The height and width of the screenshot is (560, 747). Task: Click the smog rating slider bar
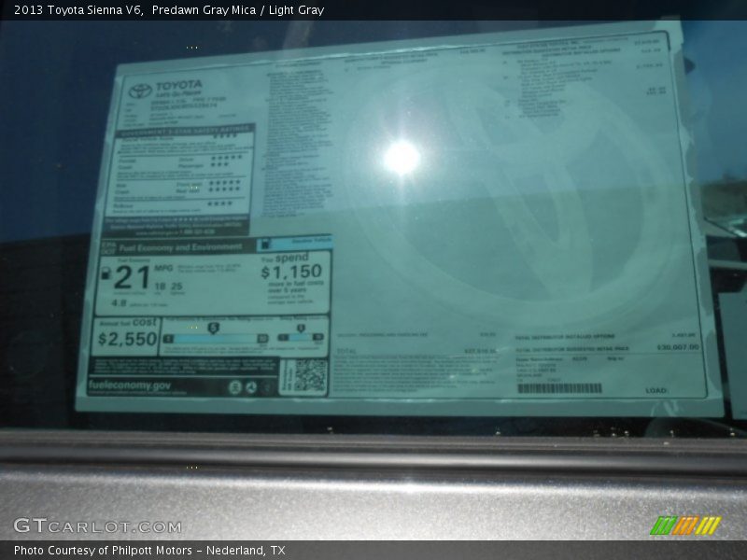coord(300,337)
